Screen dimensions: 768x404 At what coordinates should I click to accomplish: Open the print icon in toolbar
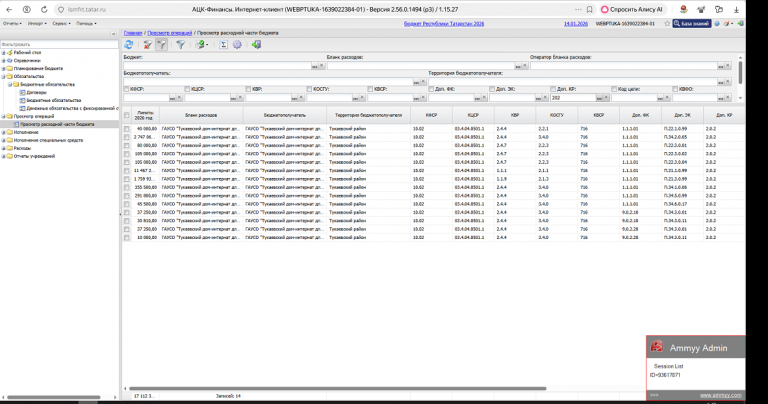coord(200,45)
